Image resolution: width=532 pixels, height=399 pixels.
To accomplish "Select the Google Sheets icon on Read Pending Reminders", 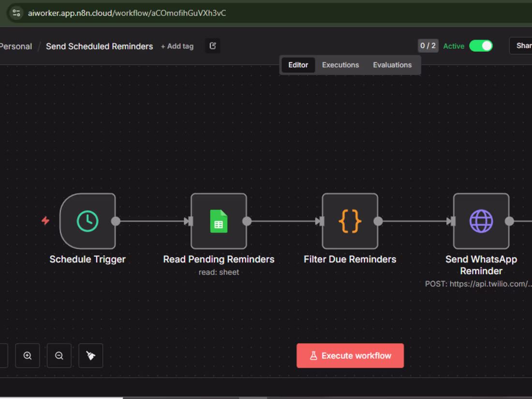I will click(x=219, y=221).
